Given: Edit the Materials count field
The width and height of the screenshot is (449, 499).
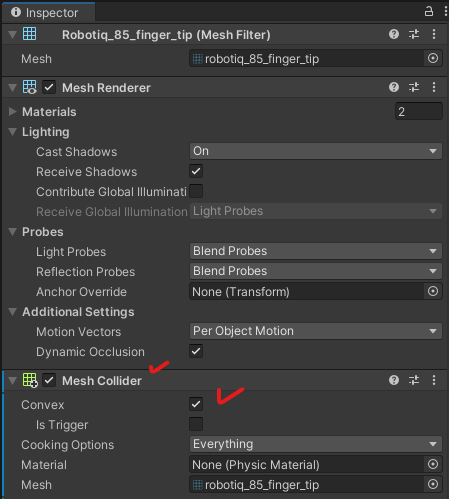Looking at the screenshot, I should point(419,111).
